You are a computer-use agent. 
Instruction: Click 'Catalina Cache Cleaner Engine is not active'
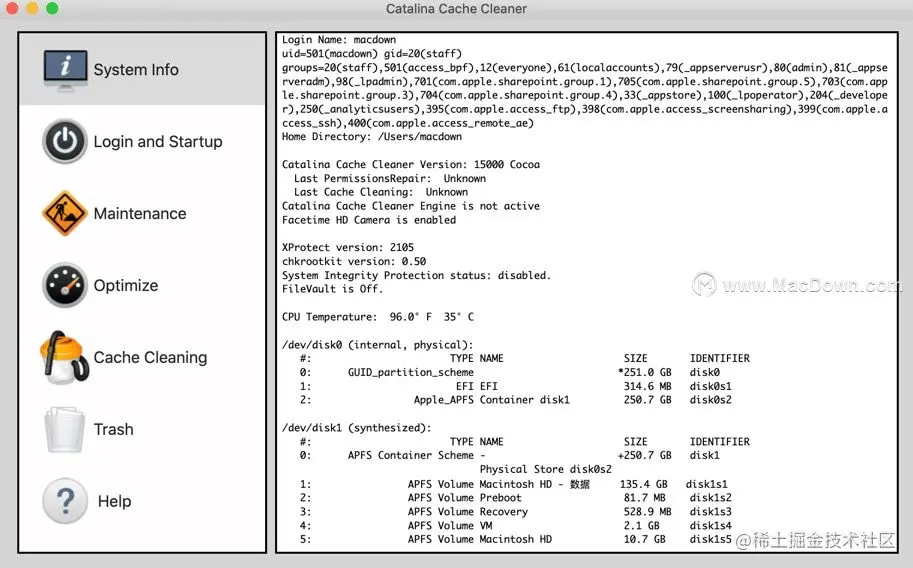pyautogui.click(x=411, y=206)
